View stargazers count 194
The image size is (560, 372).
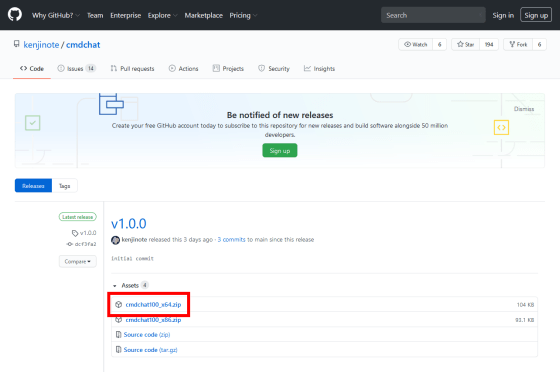(x=489, y=44)
